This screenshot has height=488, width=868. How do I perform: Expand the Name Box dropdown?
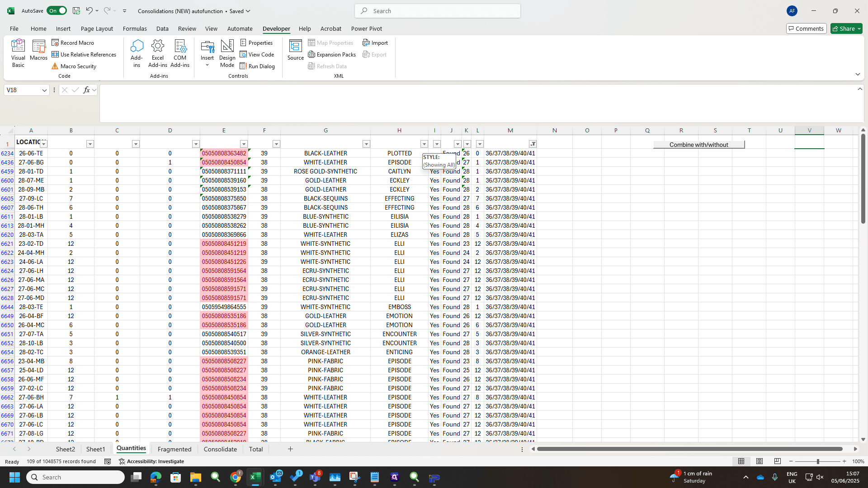(x=44, y=90)
